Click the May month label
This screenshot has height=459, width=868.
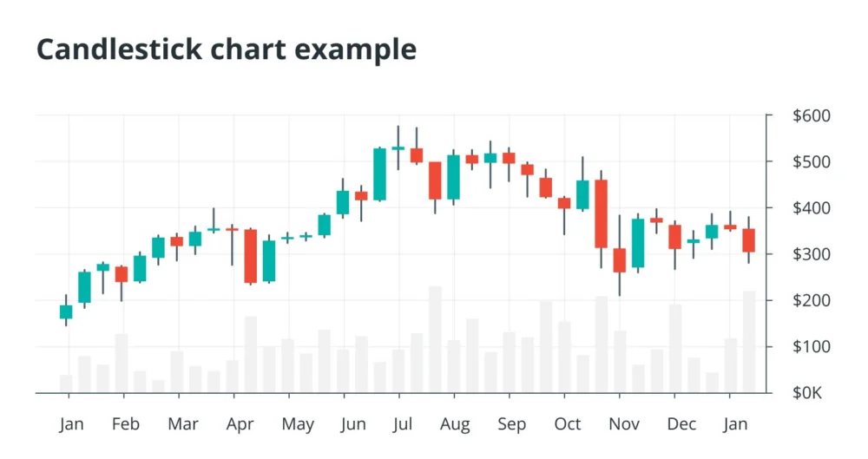[298, 424]
